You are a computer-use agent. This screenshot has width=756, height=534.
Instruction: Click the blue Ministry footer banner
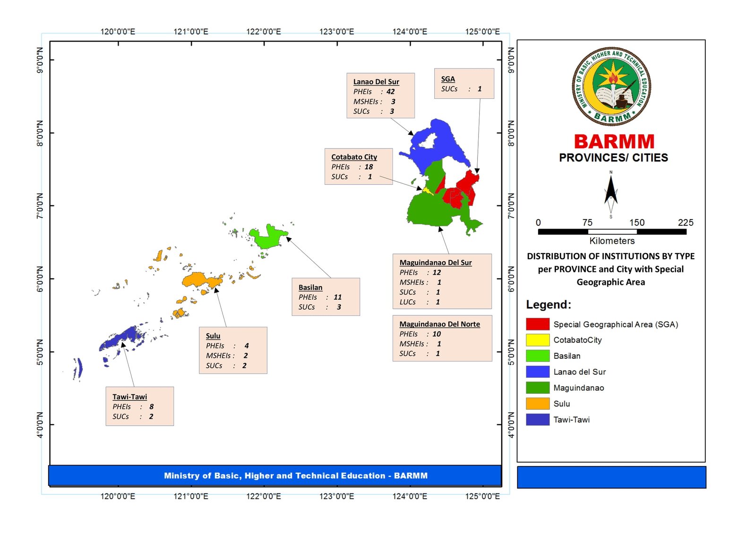pos(275,475)
